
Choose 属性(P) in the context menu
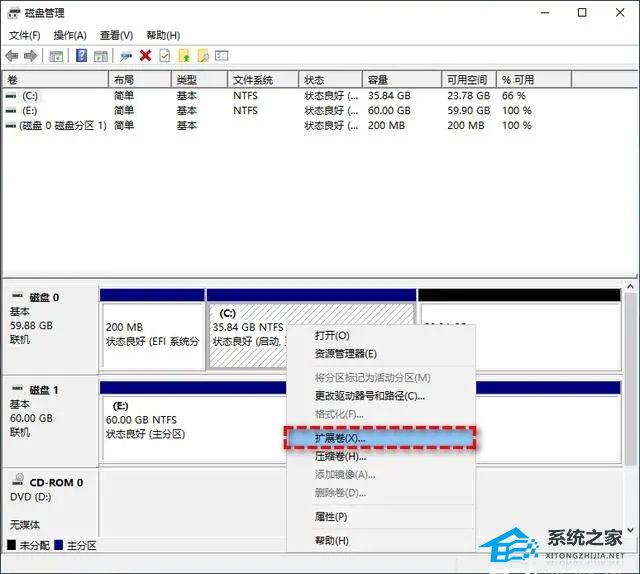(381, 517)
